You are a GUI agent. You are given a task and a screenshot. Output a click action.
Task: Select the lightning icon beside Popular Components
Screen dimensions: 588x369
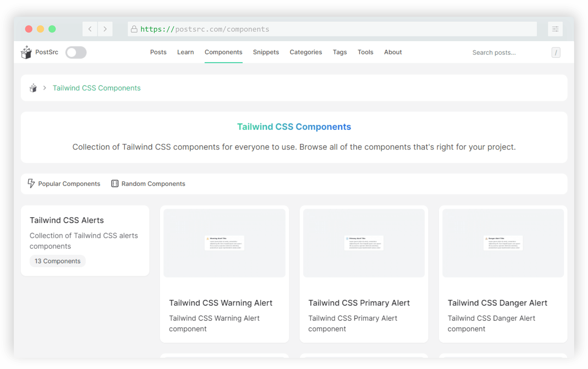tap(31, 184)
